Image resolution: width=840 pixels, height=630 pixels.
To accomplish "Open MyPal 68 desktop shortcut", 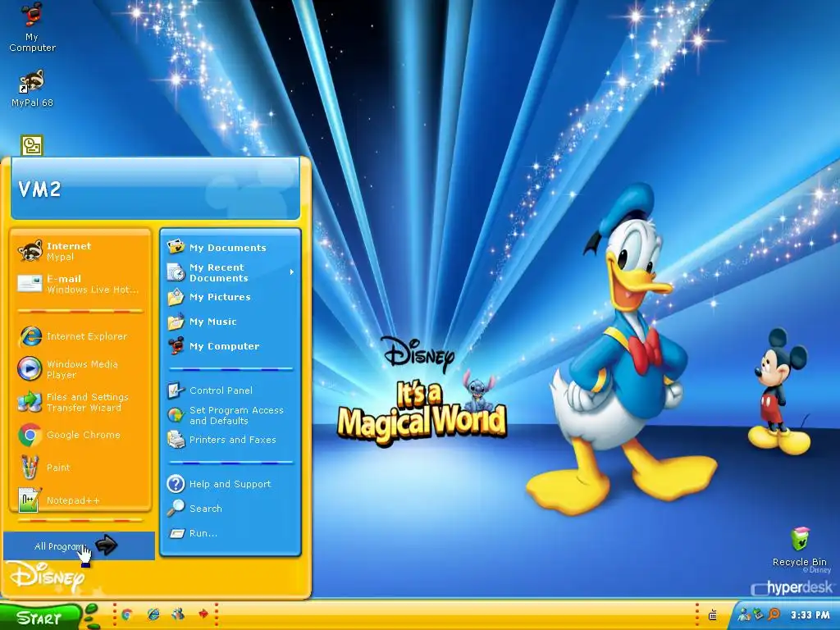I will coord(32,89).
